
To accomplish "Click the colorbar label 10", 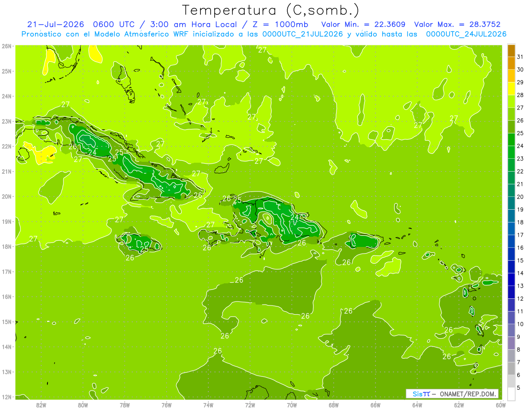I will (520, 324).
